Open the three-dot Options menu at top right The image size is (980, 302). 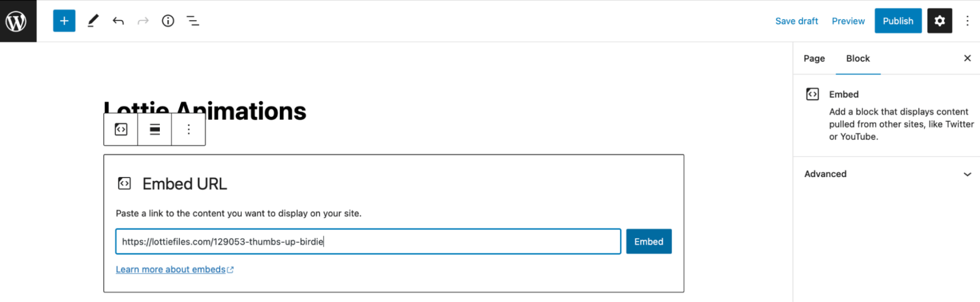click(968, 21)
